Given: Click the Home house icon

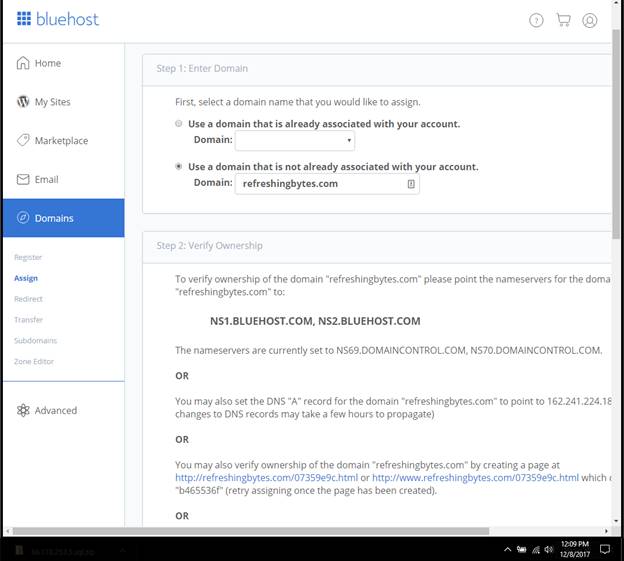Looking at the screenshot, I should click(23, 63).
